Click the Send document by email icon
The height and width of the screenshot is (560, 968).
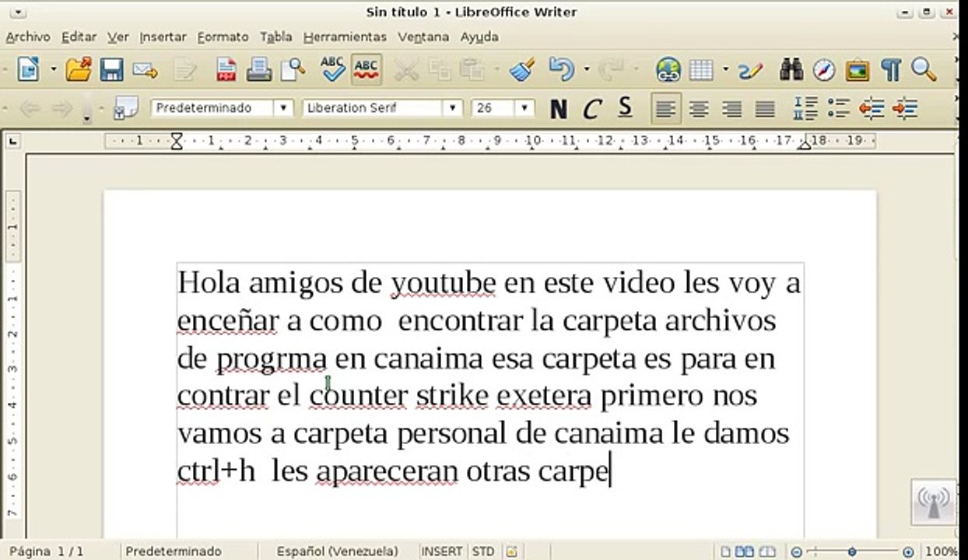pos(145,70)
